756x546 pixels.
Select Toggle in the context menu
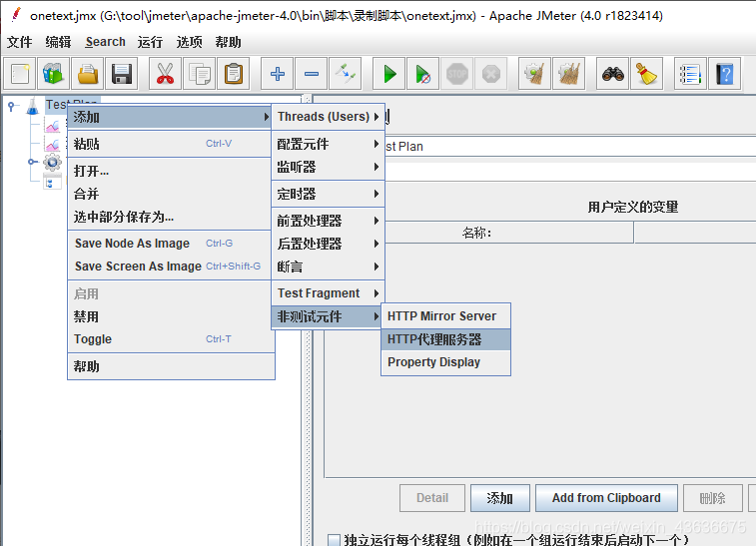(x=171, y=339)
